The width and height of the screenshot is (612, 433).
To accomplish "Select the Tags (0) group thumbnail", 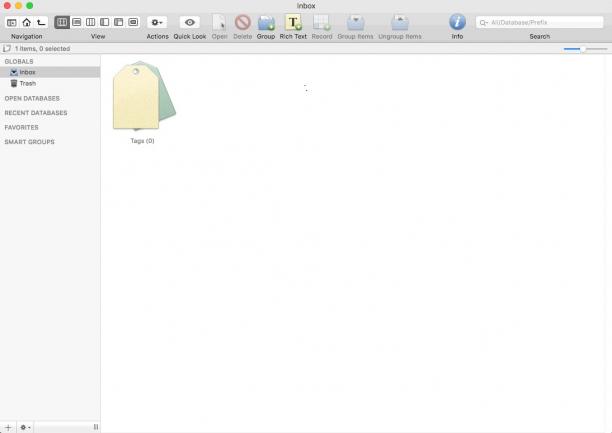I will (x=144, y=95).
